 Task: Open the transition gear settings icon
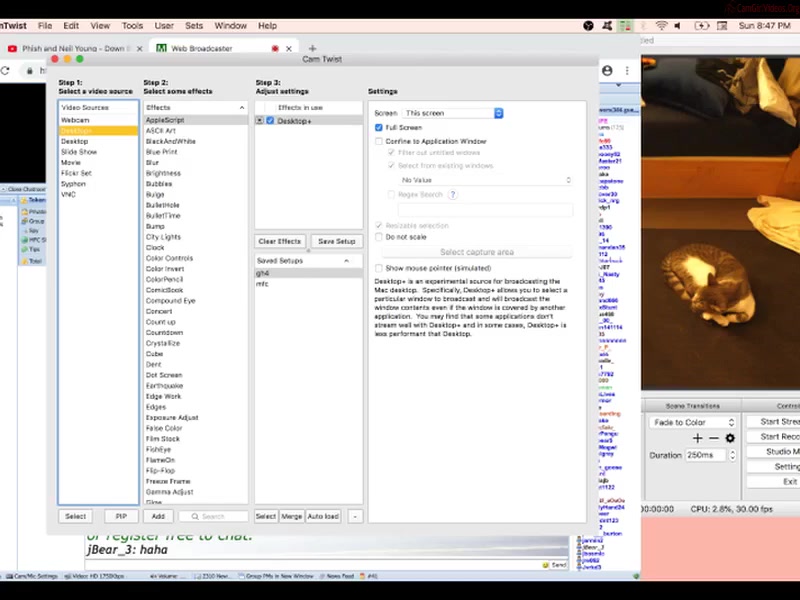point(730,438)
